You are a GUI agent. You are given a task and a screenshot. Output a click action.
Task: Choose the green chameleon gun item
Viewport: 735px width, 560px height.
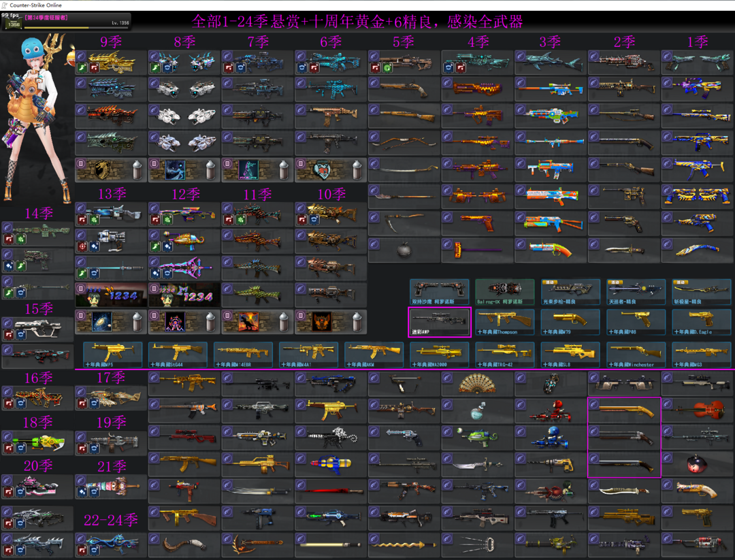tap(477, 438)
